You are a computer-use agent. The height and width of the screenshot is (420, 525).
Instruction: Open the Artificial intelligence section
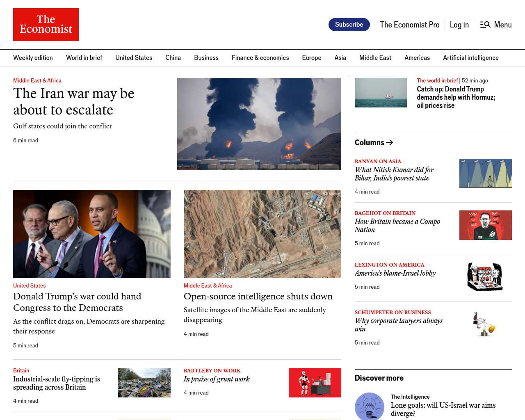point(470,58)
